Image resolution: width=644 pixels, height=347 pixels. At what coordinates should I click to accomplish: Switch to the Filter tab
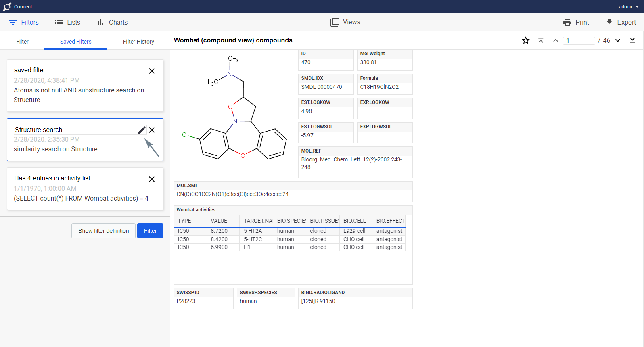pyautogui.click(x=23, y=42)
